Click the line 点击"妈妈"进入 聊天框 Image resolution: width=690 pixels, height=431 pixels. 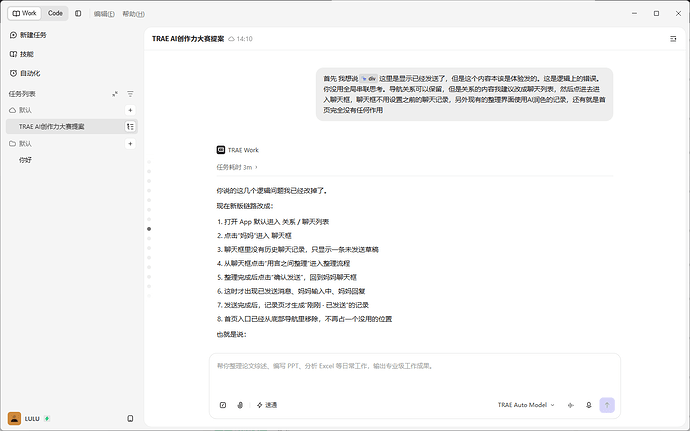pos(257,236)
